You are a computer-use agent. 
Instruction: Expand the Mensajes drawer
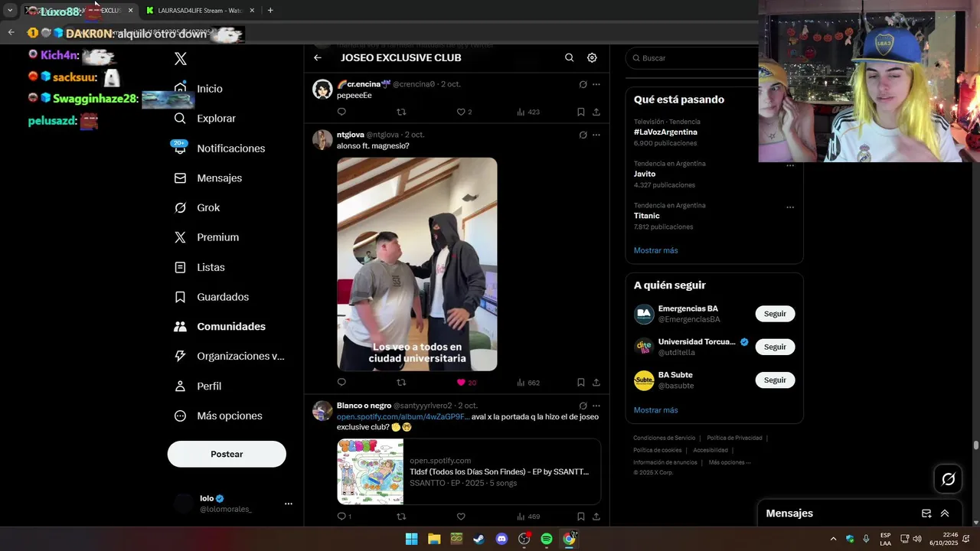click(945, 514)
